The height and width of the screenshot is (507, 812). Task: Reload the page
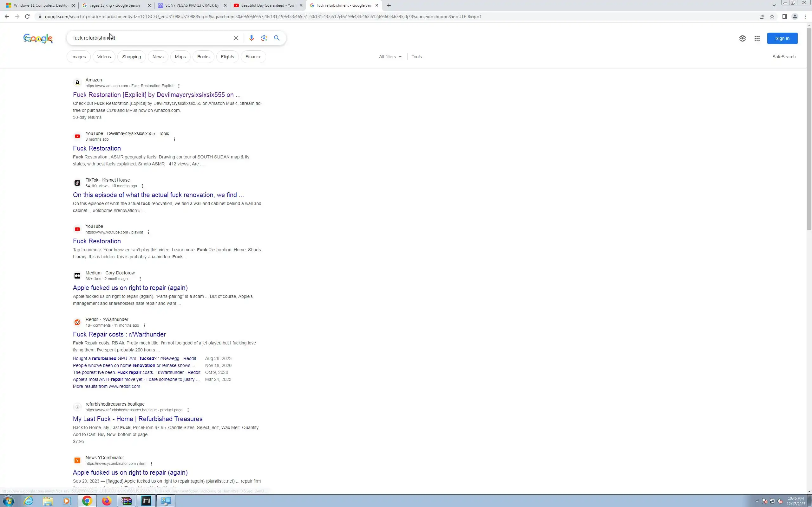point(27,16)
